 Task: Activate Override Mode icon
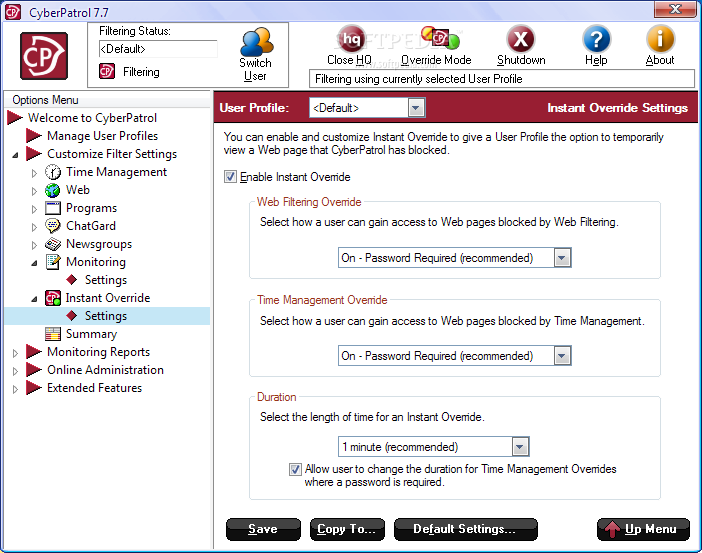tap(440, 38)
